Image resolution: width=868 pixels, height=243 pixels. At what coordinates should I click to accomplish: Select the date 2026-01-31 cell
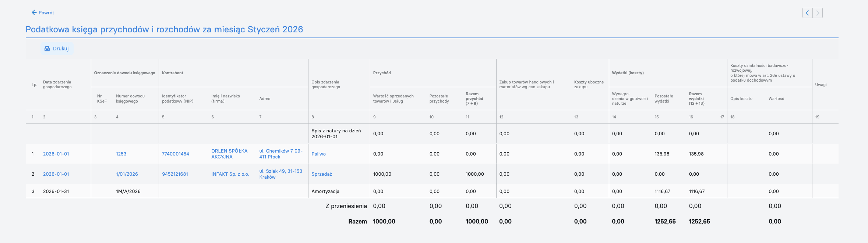56,192
